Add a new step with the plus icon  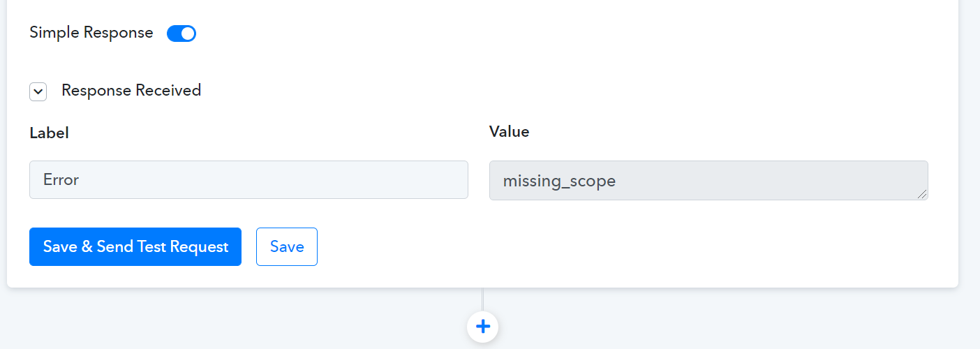coord(482,326)
